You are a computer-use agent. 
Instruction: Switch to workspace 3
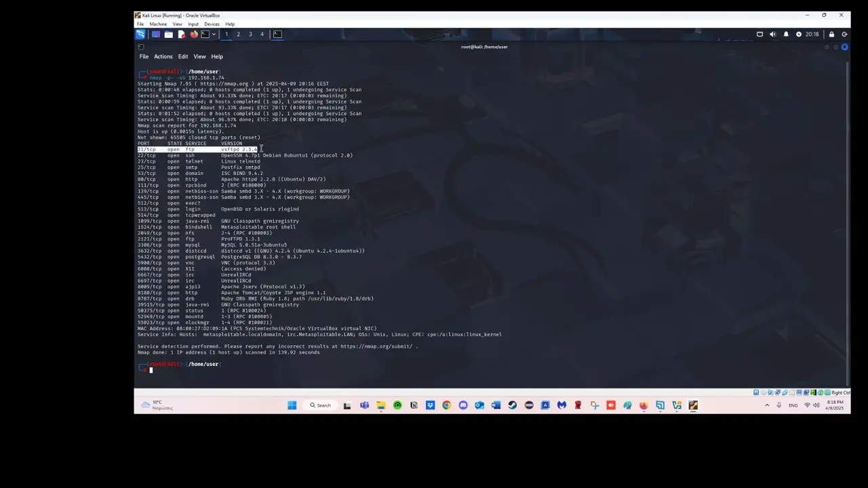click(250, 34)
